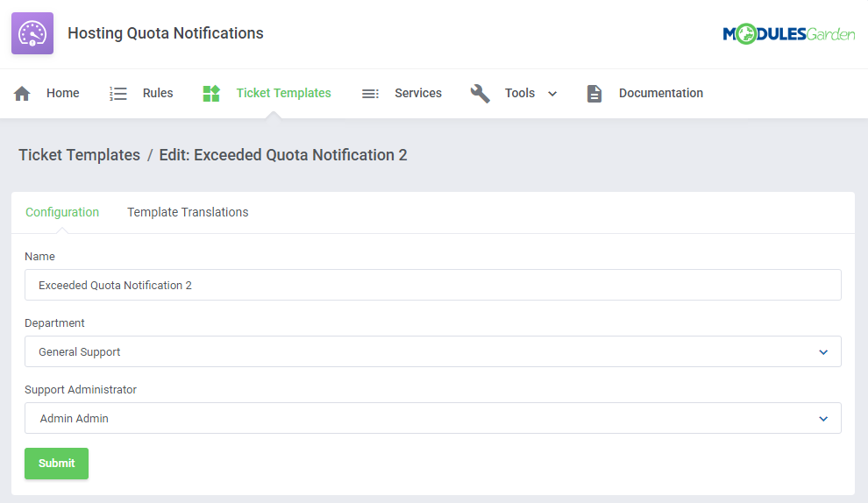Switch to the Template Translations tab
This screenshot has height=503, width=868.
(x=188, y=212)
